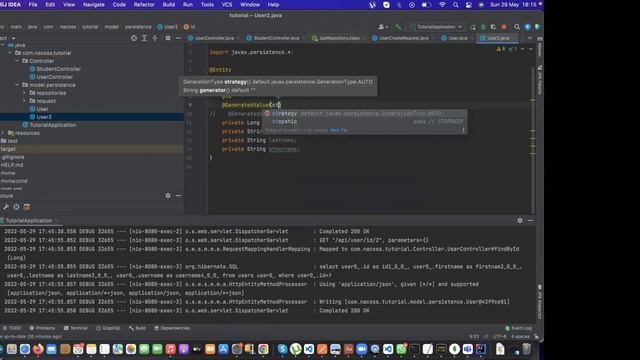
Task: Choose 'stopship' completion suggestion
Action: click(364, 122)
